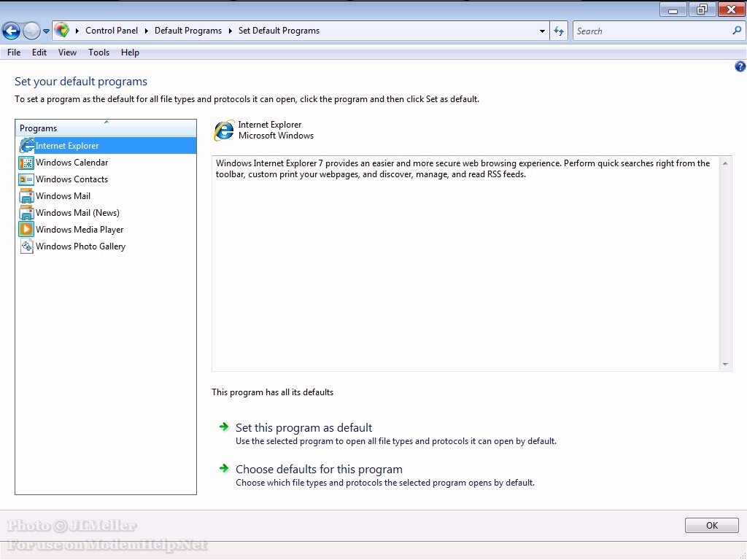Select Internet Explorer in the programs list

point(106,145)
